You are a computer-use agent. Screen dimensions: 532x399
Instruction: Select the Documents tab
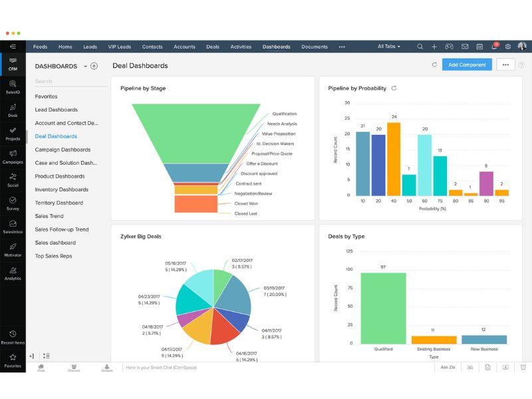[315, 47]
